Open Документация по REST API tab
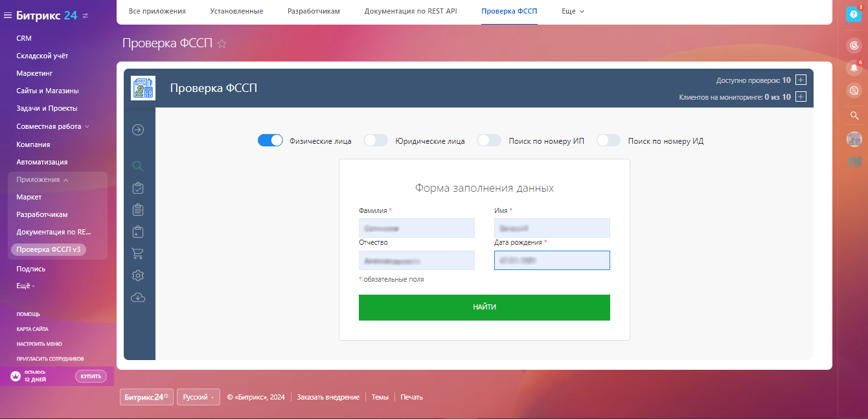868x419 pixels. click(411, 11)
